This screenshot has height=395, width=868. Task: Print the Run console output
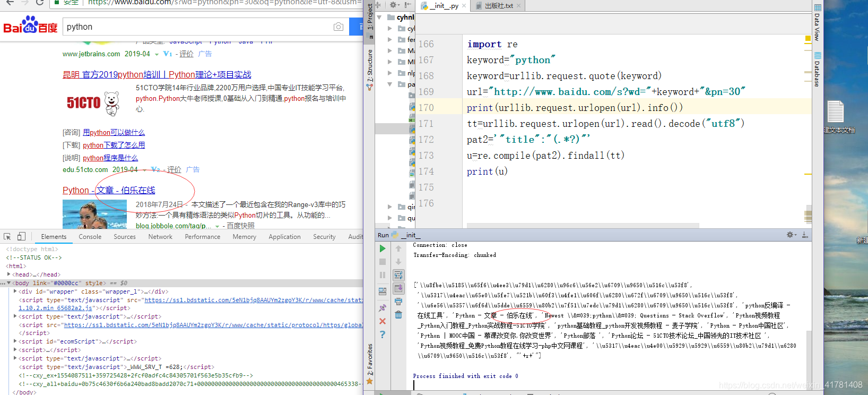tap(398, 302)
